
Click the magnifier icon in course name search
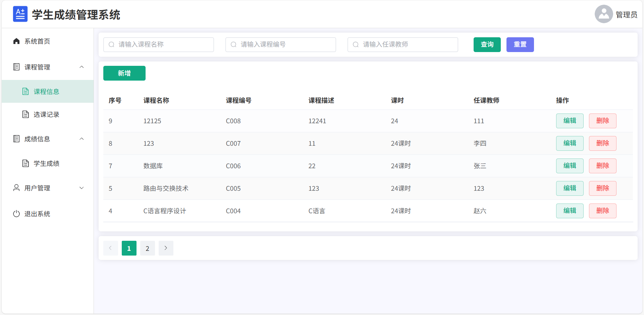tap(111, 44)
